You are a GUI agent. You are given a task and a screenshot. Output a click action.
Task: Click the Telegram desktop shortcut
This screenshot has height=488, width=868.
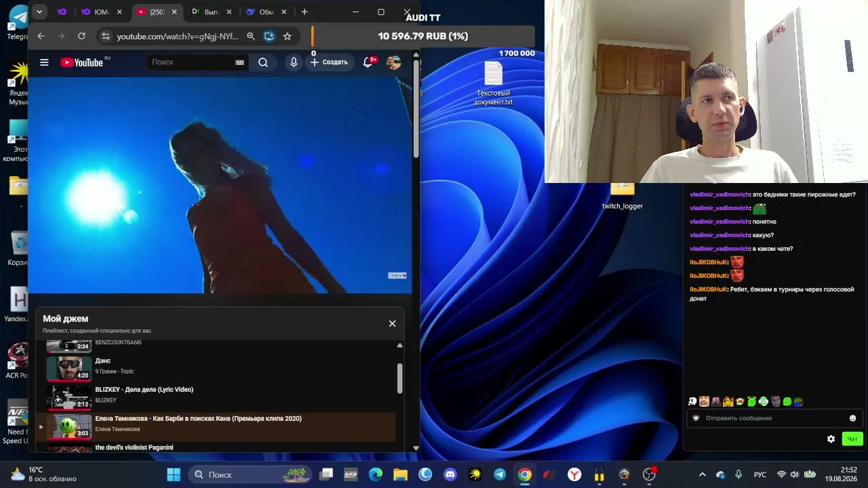[18, 22]
